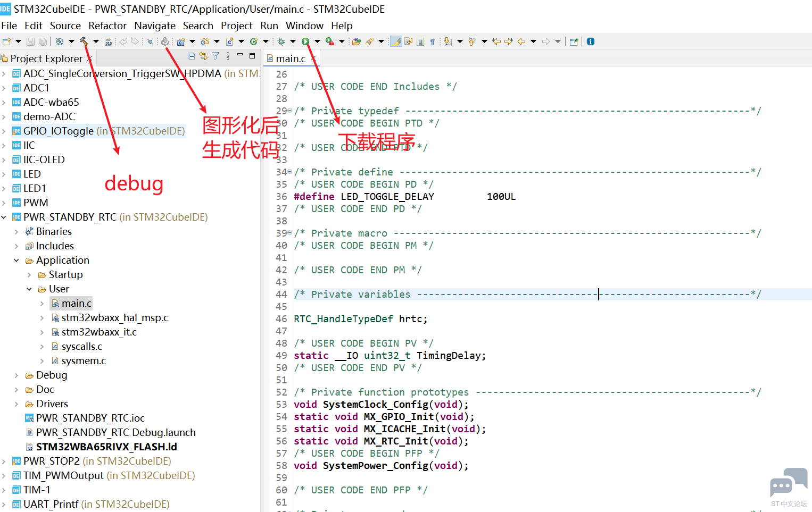Screen dimensions: 812x512
Task: Click the Next Annotation arrow icon
Action: 448,41
